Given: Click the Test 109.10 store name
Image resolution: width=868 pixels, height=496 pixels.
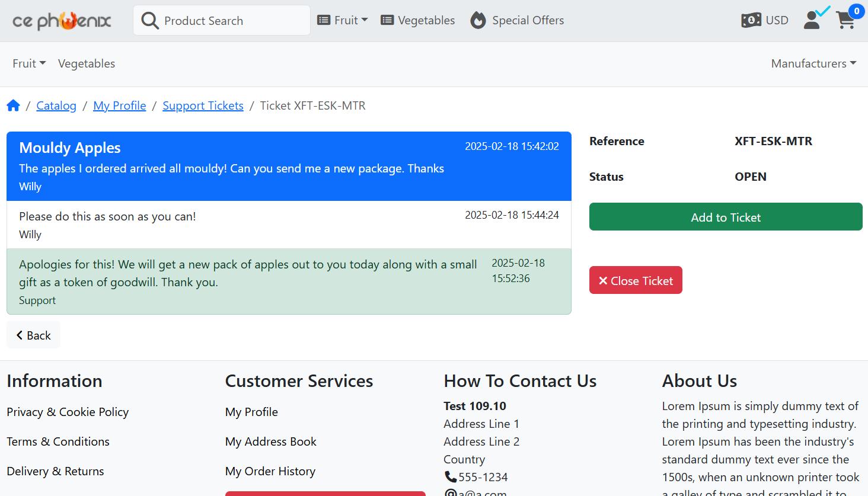Looking at the screenshot, I should coord(475,406).
